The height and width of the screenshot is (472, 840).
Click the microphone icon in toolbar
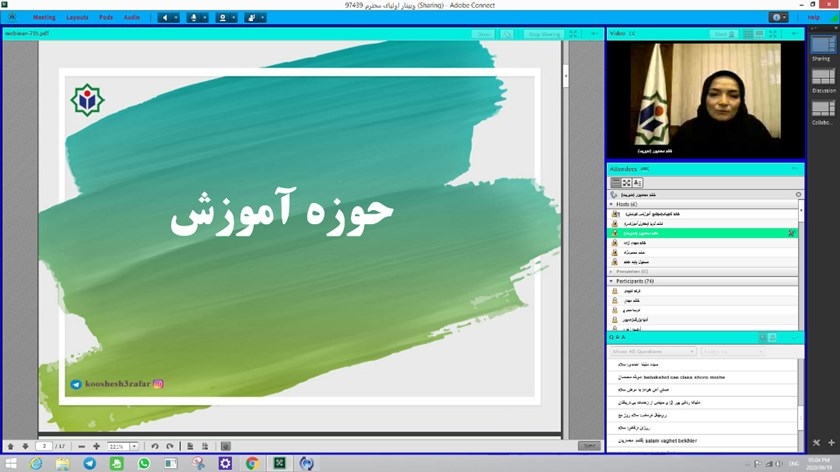(193, 17)
